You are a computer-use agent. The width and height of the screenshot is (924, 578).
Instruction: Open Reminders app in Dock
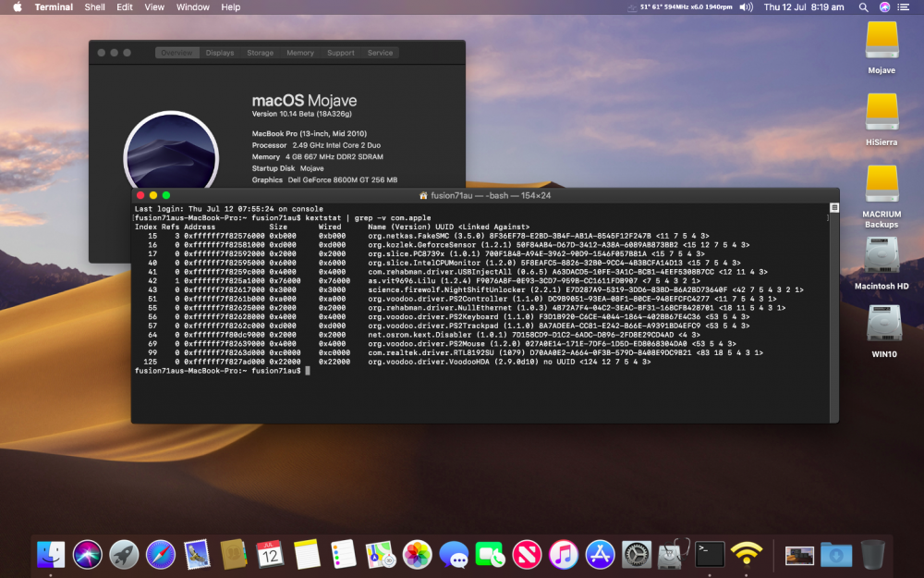(344, 555)
